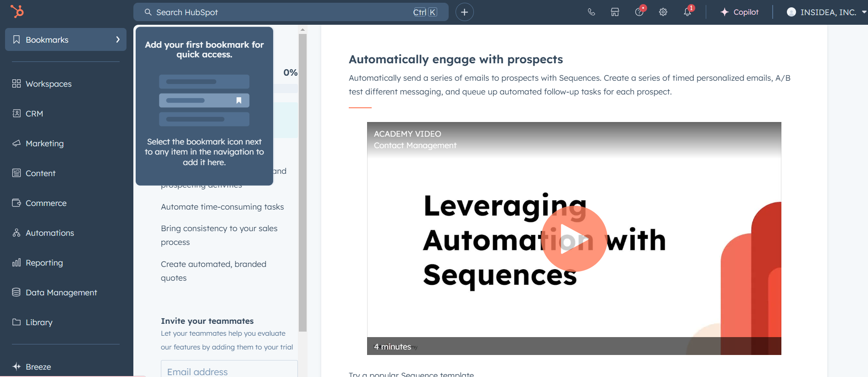Click the Email address invite field

pyautogui.click(x=229, y=370)
